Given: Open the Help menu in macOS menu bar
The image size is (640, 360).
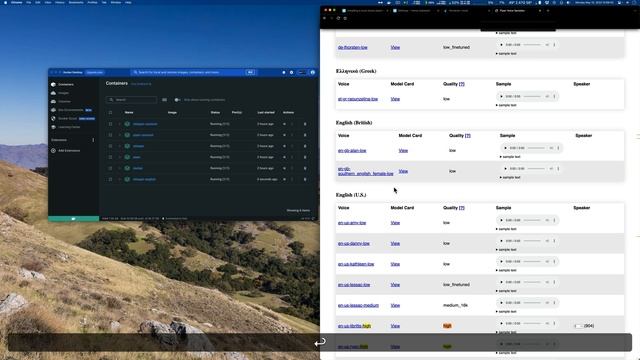Looking at the screenshot, I should click(x=128, y=2).
